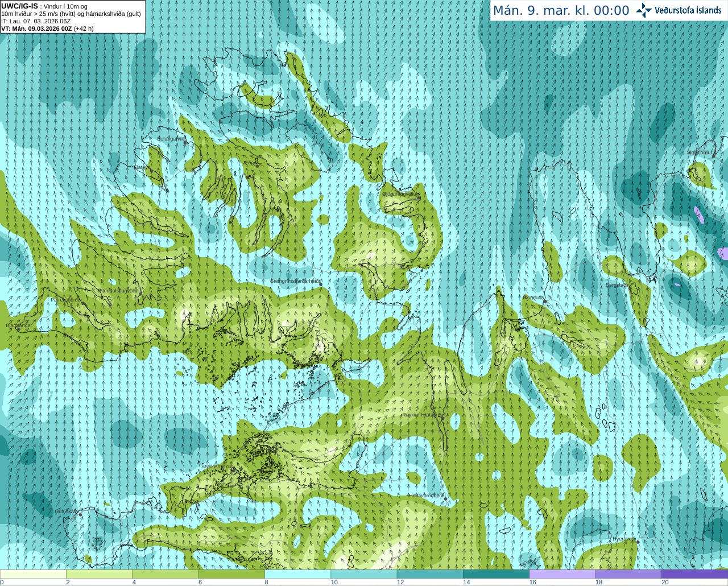The width and height of the screenshot is (728, 586).
Task: Click the 18-20 m/s purple legend swatch
Action: click(x=628, y=575)
